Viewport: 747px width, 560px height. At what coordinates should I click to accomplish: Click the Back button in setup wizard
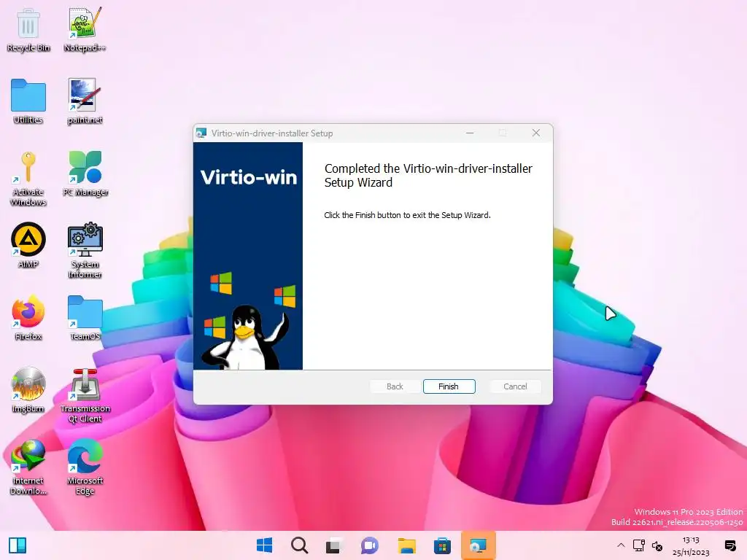pos(395,386)
